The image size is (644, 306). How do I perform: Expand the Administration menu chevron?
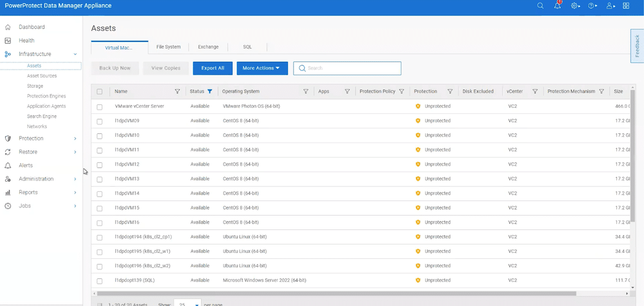point(75,179)
